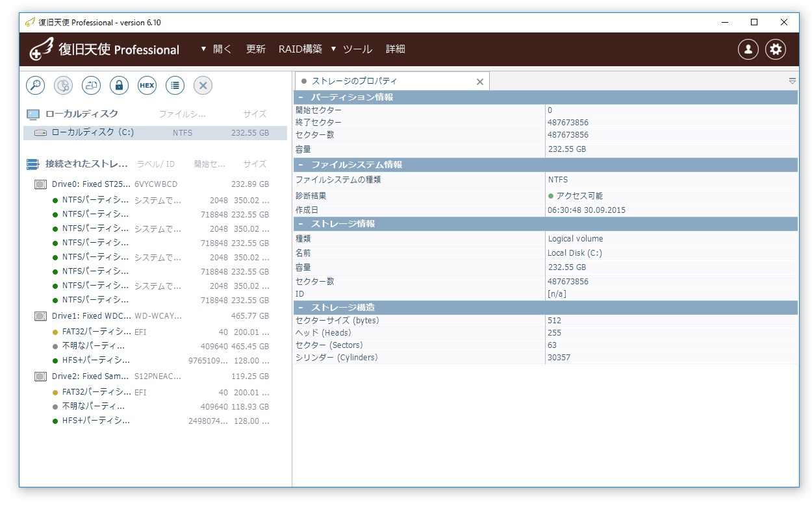Image resolution: width=812 pixels, height=505 pixels.
Task: Click the 開始セ… column header
Action: tap(210, 164)
